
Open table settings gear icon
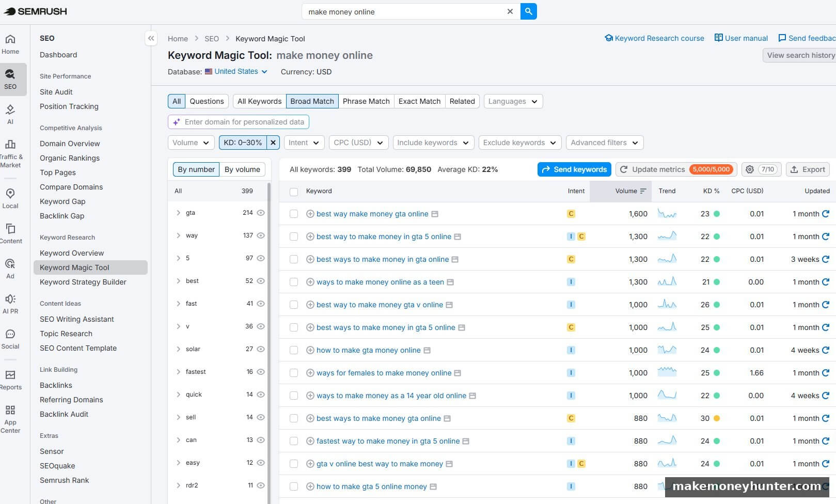(750, 169)
